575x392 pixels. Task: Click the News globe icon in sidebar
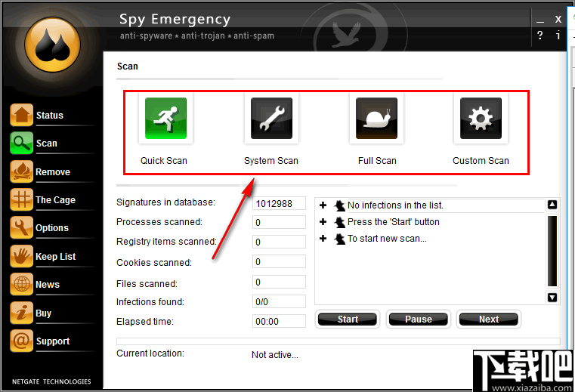click(22, 284)
